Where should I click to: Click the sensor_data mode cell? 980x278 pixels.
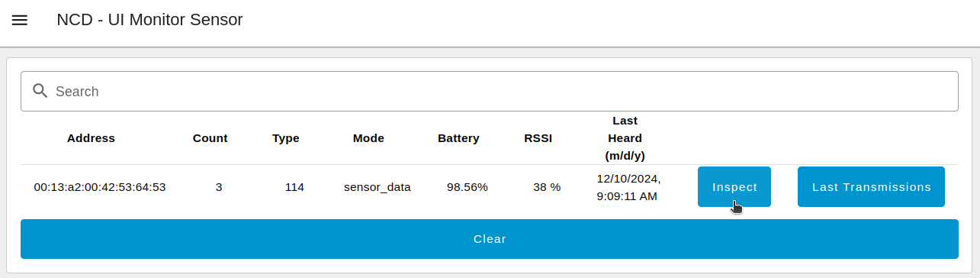pos(378,187)
